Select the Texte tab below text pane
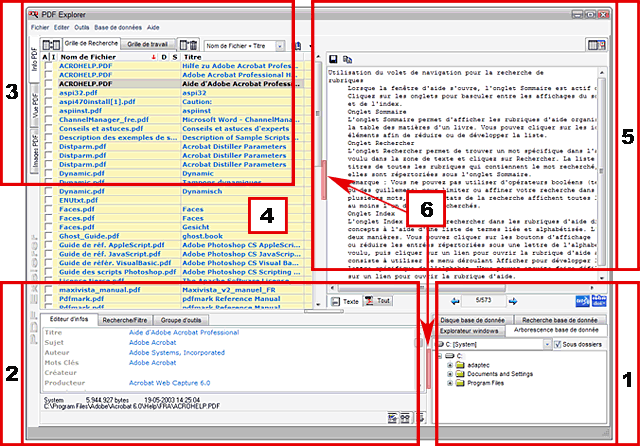Screen dimensions: 640x446 tap(345, 301)
